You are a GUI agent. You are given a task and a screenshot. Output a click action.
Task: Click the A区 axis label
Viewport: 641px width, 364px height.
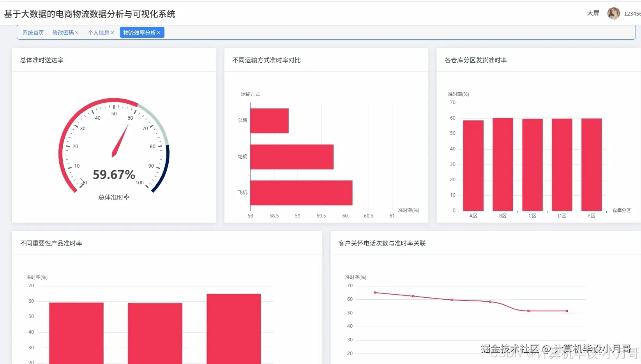coord(473,216)
